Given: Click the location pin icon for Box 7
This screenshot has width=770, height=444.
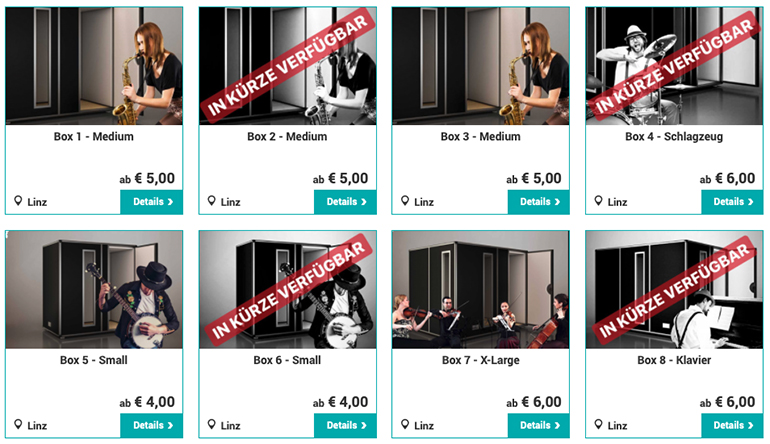Looking at the screenshot, I should [x=405, y=424].
